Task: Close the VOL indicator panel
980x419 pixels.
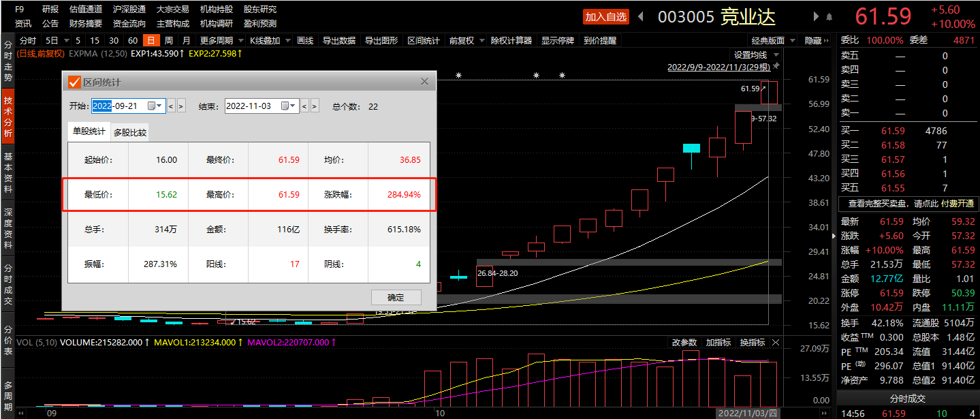Action: pyautogui.click(x=776, y=342)
